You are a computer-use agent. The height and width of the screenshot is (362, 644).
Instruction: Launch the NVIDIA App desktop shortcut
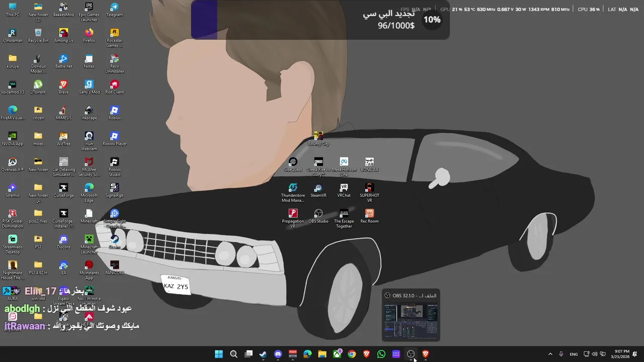[x=13, y=139]
